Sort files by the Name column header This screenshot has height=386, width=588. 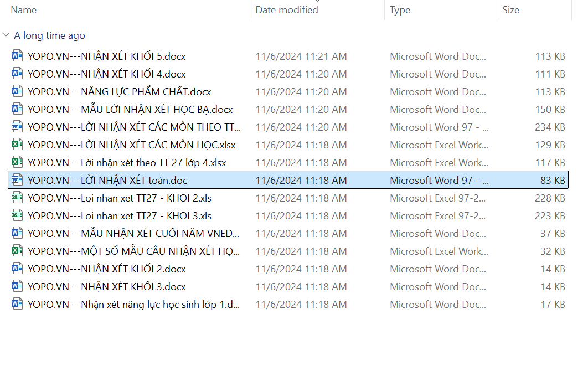(x=24, y=10)
